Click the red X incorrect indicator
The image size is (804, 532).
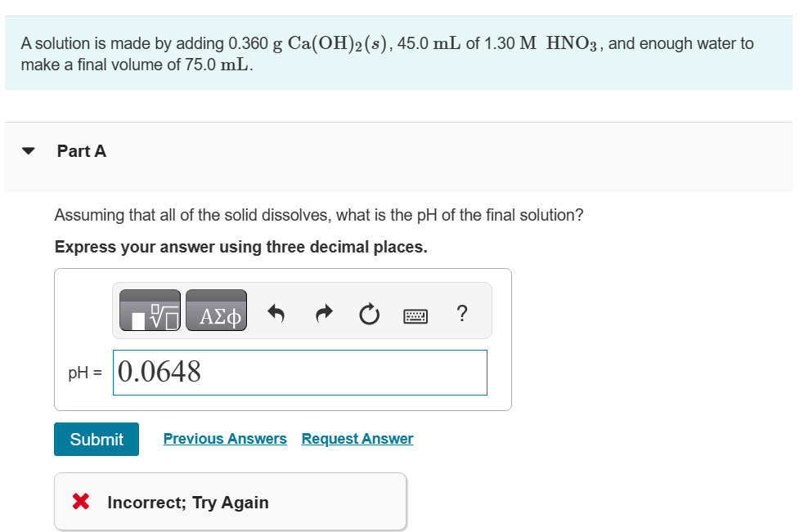[x=80, y=501]
